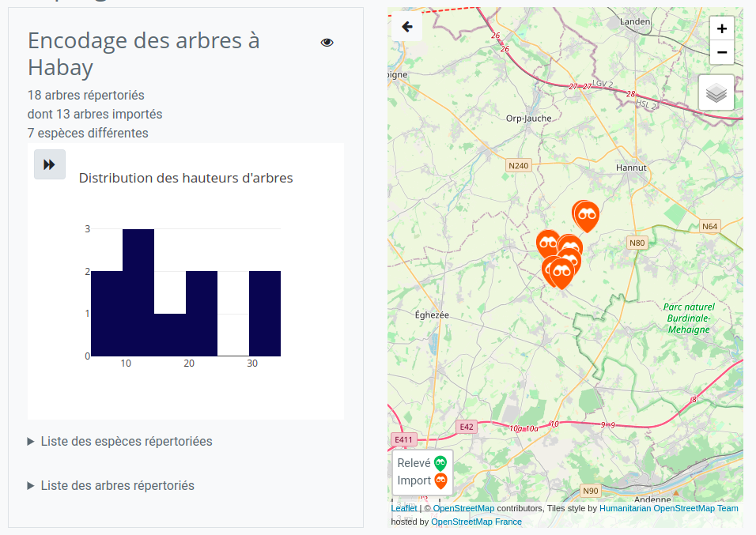Click the N64 road sign on map

(x=709, y=226)
